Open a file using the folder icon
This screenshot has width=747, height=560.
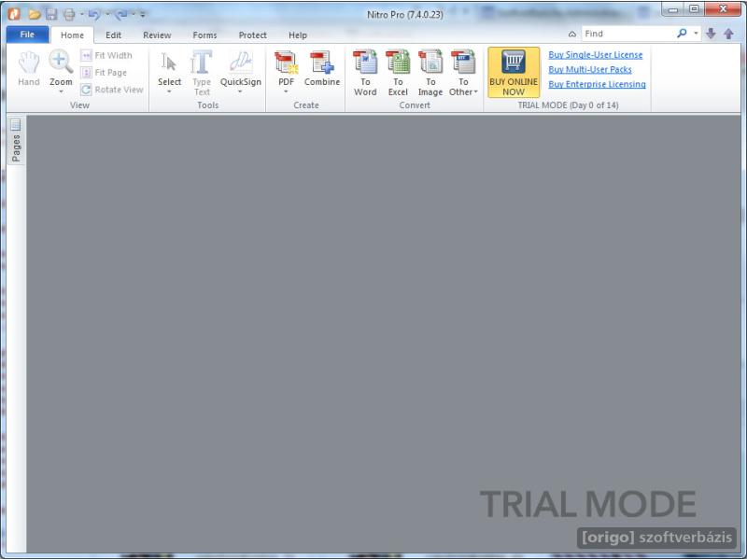tap(34, 14)
